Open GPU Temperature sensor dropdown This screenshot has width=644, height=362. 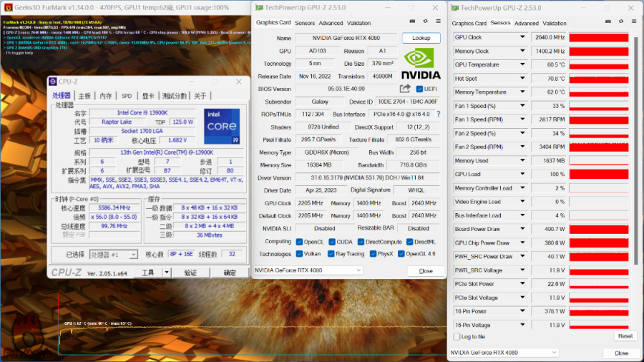(x=522, y=64)
